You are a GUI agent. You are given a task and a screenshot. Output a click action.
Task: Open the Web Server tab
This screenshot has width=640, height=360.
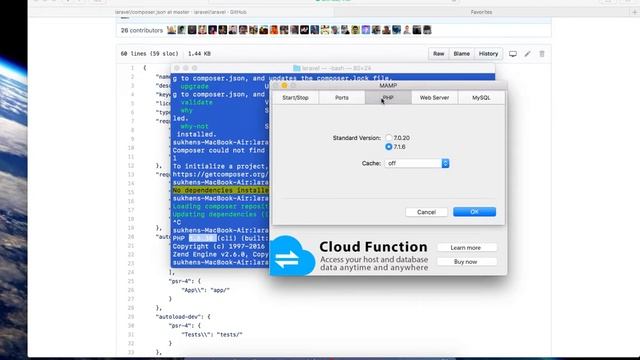[434, 98]
